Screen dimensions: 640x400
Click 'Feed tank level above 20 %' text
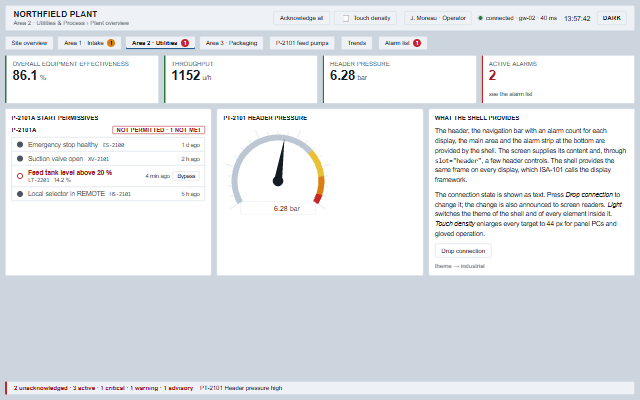70,173
